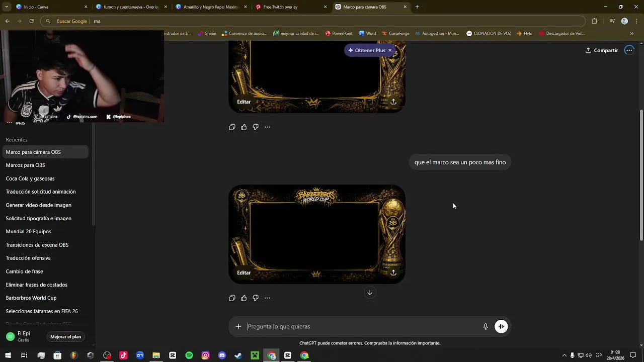Open the Windows Start menu
The height and width of the screenshot is (362, 644).
[8, 355]
